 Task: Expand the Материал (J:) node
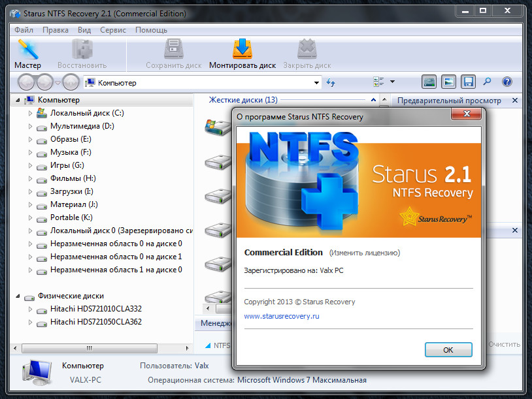point(30,205)
